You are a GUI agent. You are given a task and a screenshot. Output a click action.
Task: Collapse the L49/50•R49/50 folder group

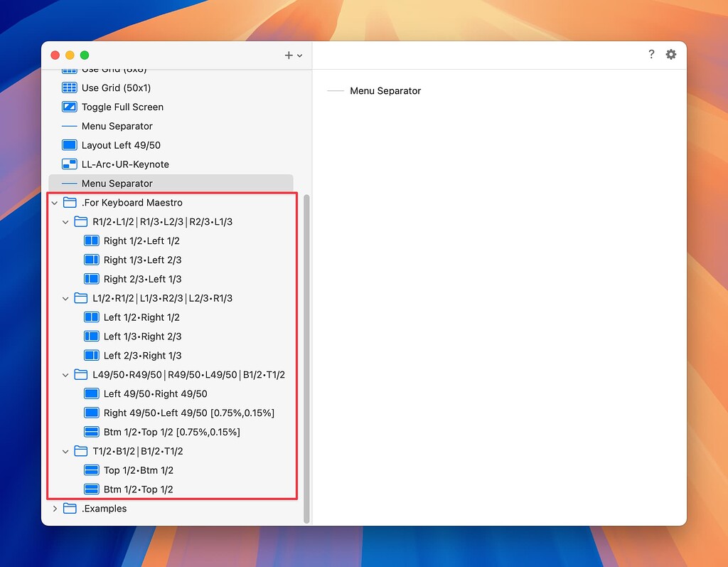[x=66, y=375]
